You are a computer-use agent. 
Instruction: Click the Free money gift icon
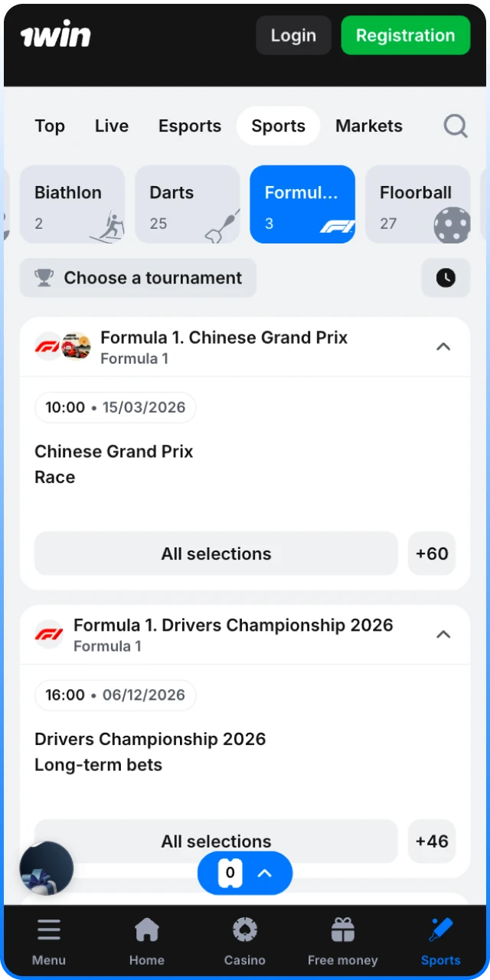click(x=342, y=929)
